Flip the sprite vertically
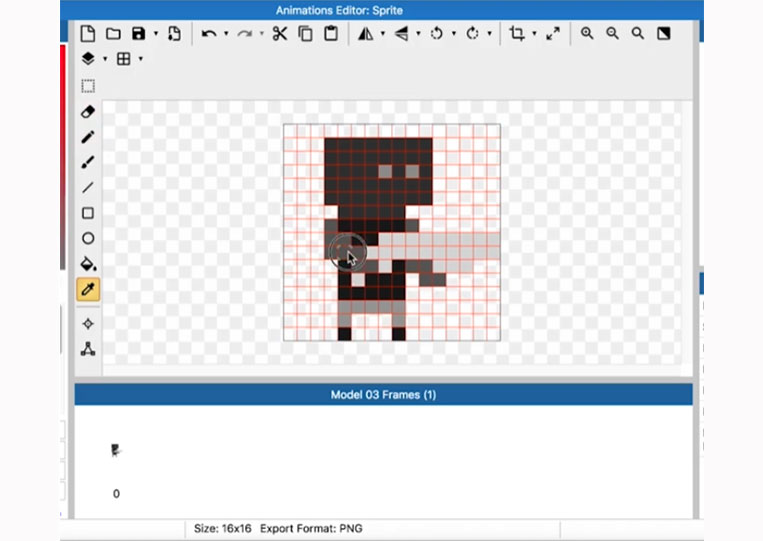 coord(401,34)
